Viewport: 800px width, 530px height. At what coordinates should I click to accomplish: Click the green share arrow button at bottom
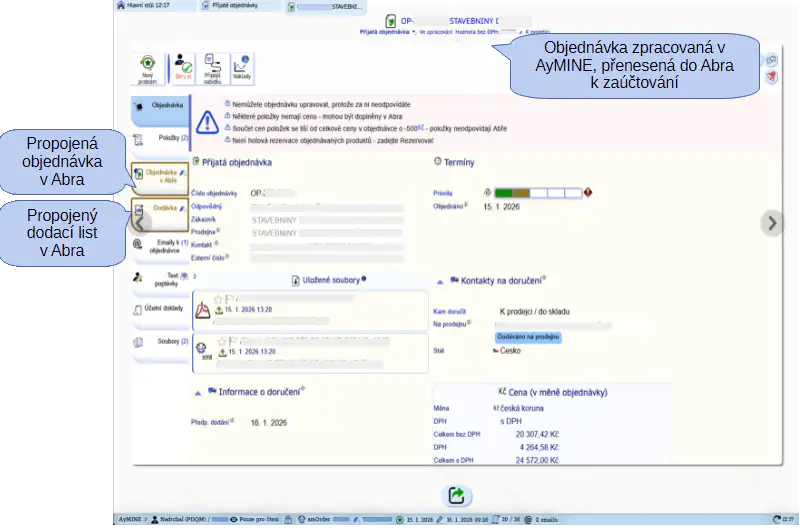pos(456,495)
